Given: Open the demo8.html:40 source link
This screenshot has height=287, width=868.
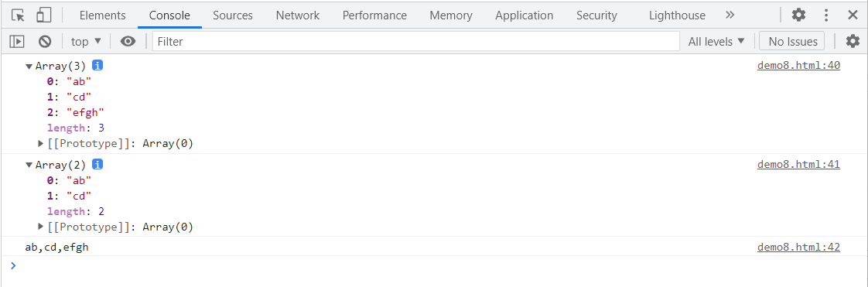Looking at the screenshot, I should click(798, 66).
